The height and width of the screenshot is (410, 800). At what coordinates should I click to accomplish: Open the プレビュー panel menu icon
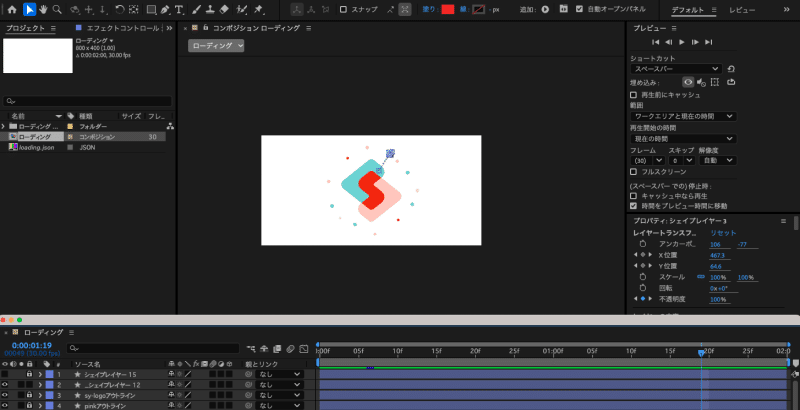coord(674,28)
